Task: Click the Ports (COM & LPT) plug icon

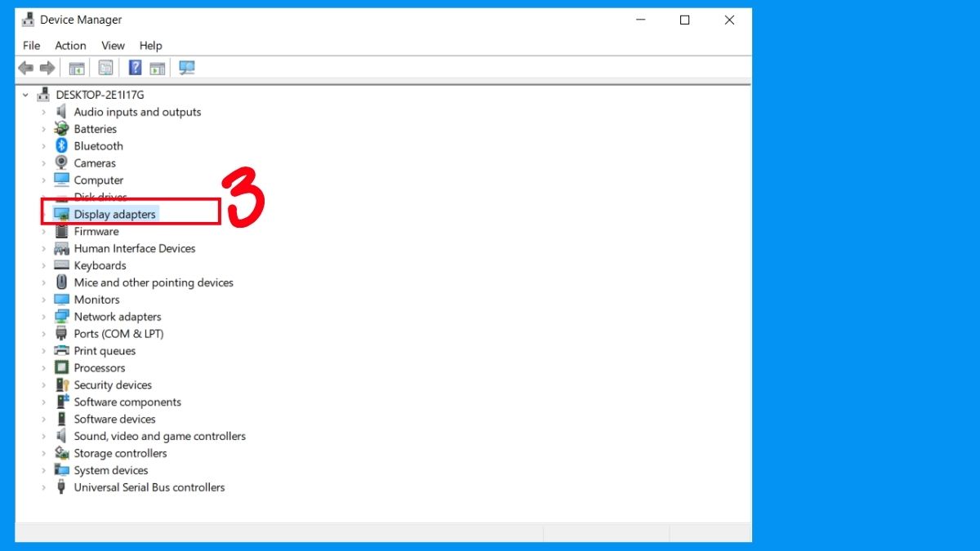Action: pos(61,334)
